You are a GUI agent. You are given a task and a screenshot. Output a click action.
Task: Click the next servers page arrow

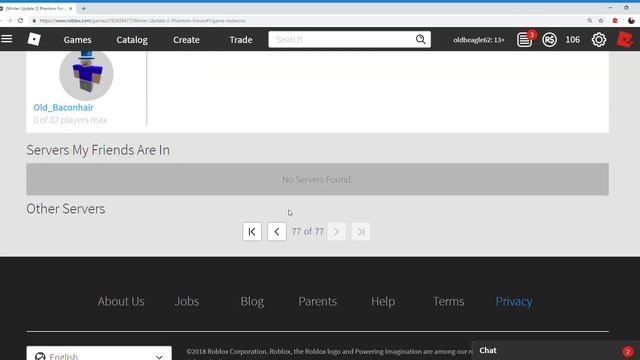pyautogui.click(x=336, y=231)
